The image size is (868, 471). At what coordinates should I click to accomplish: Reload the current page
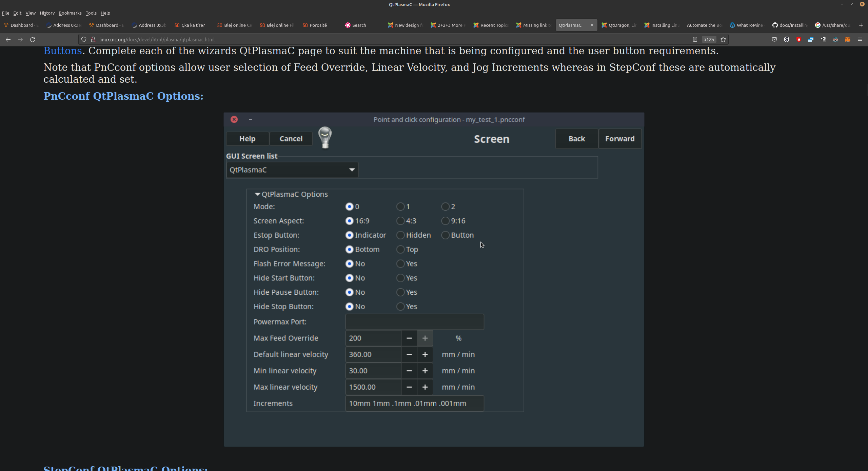tap(33, 39)
